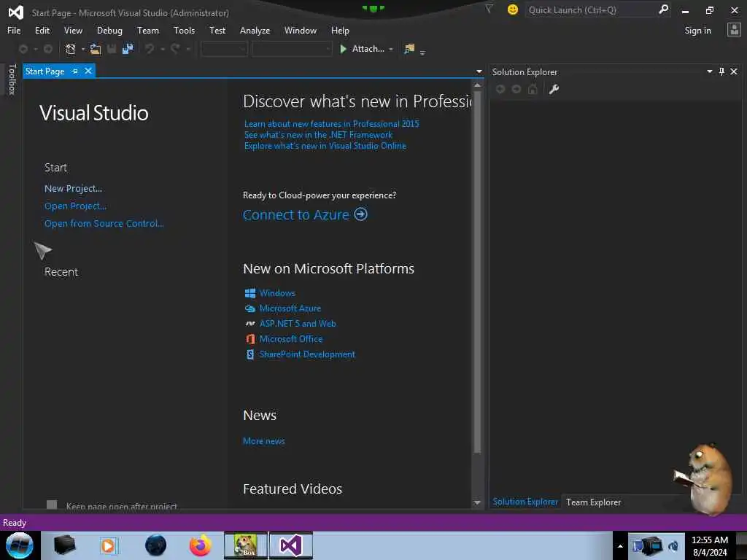Viewport: 747px width, 560px height.
Task: Click the media player taskbar icon
Action: [x=108, y=545]
